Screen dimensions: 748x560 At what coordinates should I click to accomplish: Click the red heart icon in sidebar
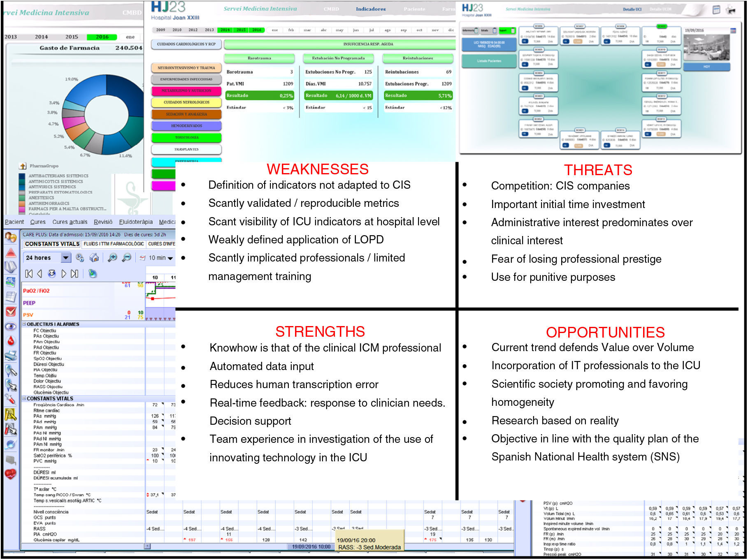[10, 474]
